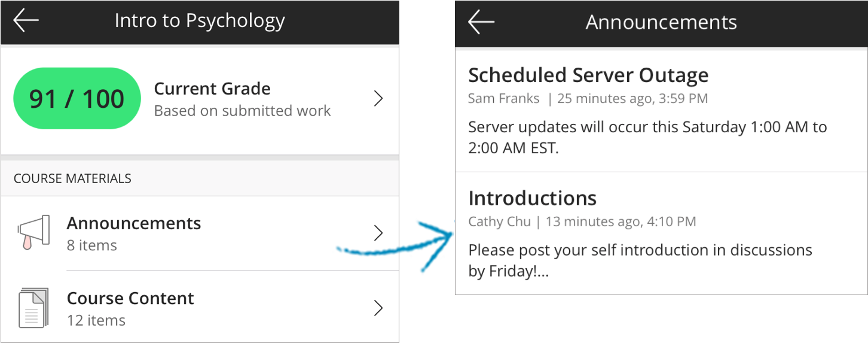Click the megaphone Announcements icon
Viewport: 868px width, 343px height.
click(33, 232)
